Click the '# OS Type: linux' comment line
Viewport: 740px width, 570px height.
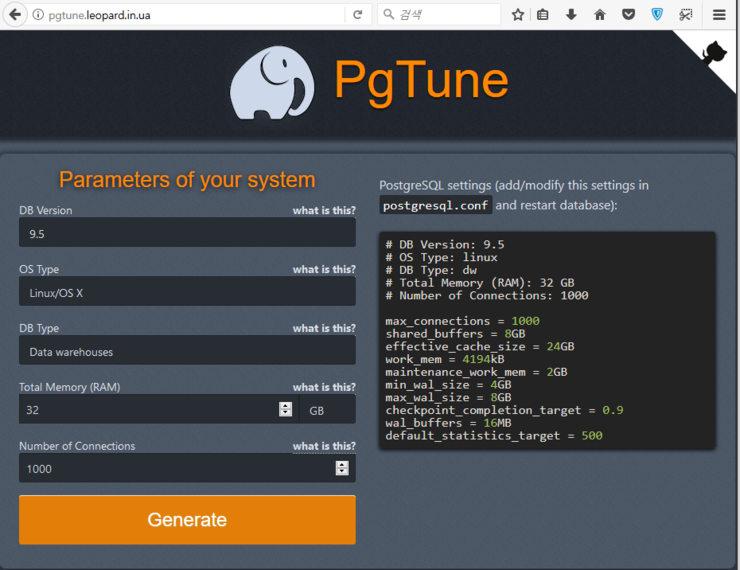tap(441, 258)
